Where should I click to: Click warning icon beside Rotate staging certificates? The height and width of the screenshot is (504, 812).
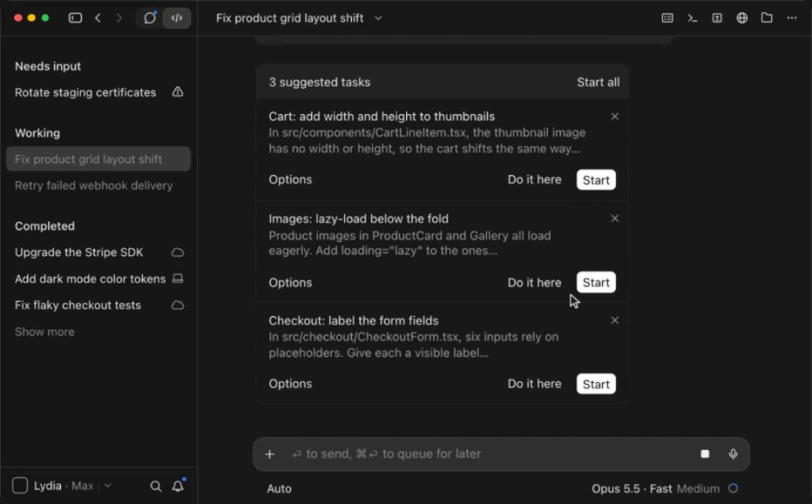tap(177, 92)
